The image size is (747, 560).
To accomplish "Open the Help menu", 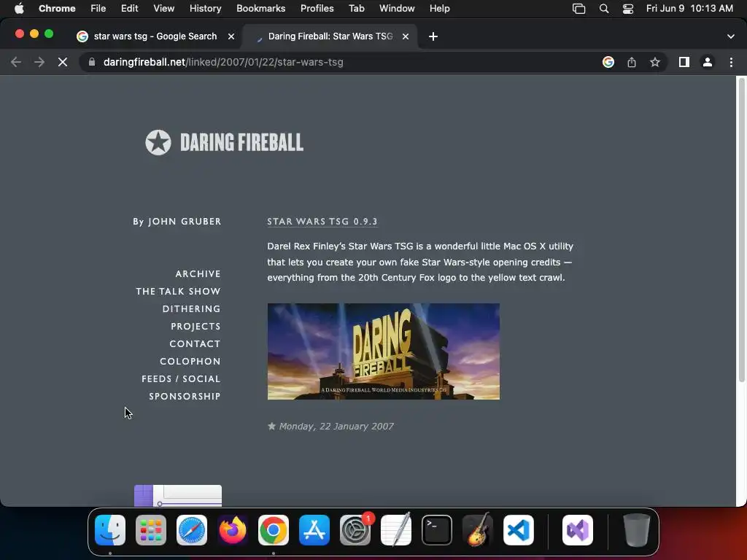I will pyautogui.click(x=439, y=9).
